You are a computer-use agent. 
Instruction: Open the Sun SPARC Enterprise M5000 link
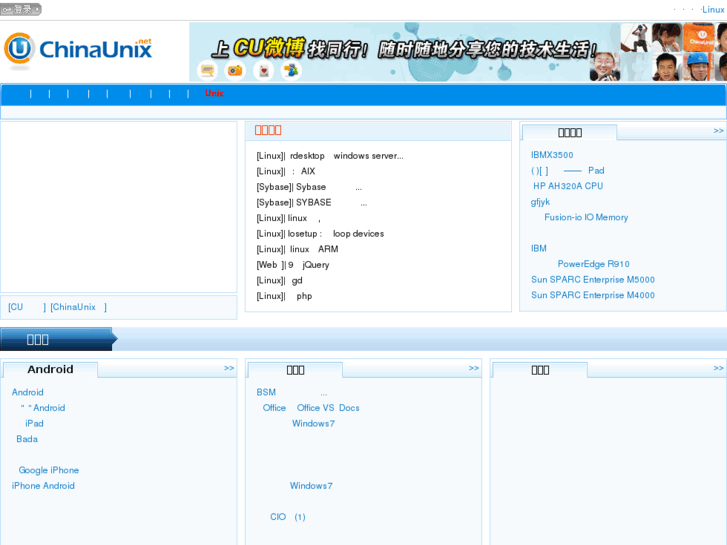(593, 280)
